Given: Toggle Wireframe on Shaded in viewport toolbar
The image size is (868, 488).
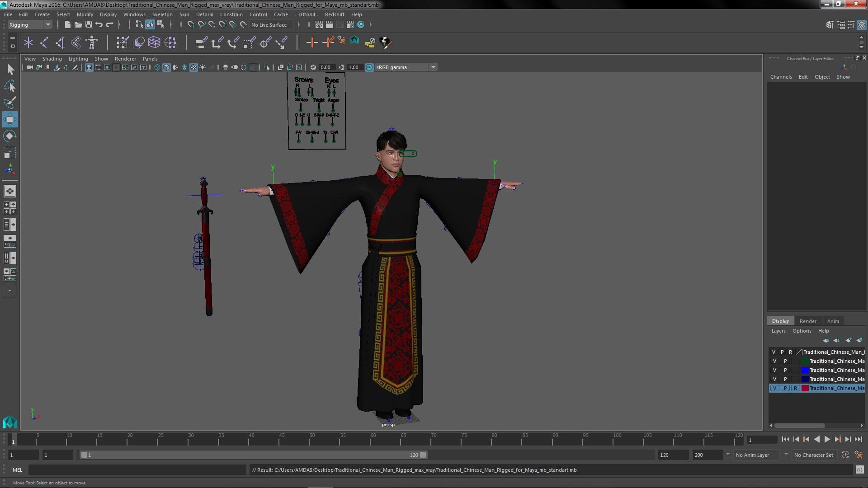Looking at the screenshot, I should pos(184,67).
